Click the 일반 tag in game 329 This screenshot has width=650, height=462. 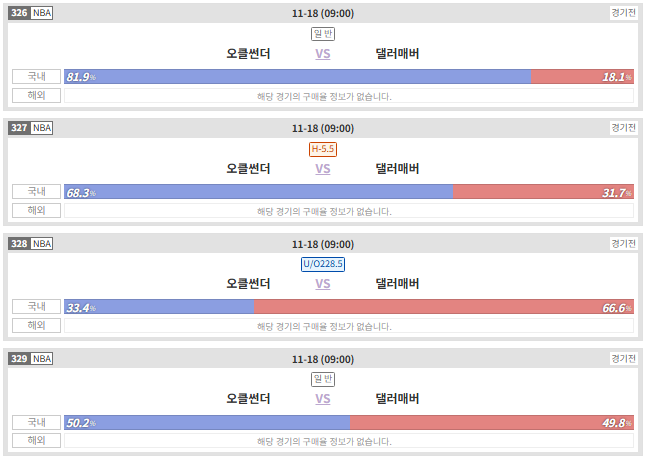coord(323,379)
